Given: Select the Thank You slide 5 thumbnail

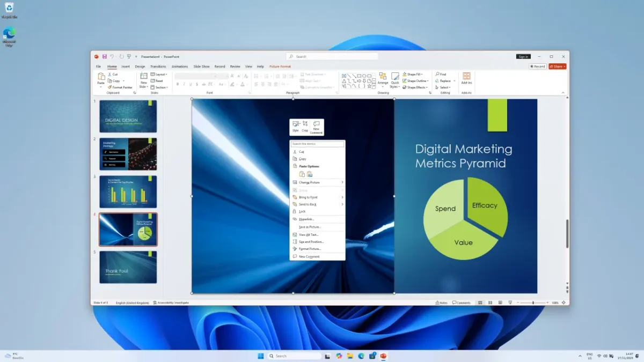Looking at the screenshot, I should pos(128,267).
